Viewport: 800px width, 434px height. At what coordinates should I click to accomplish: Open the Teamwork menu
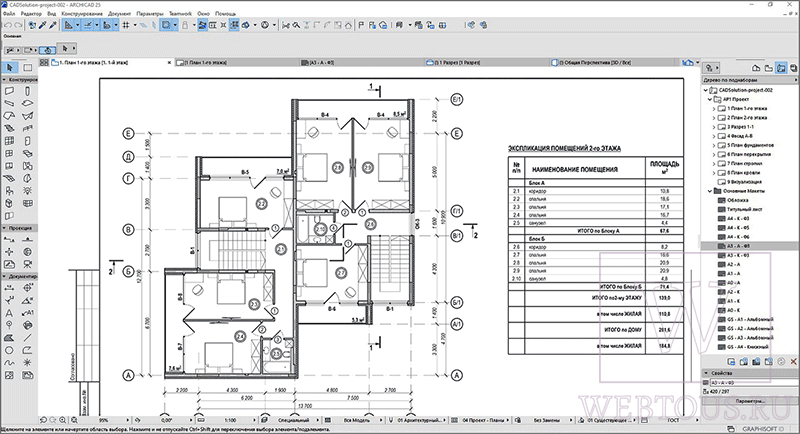[x=180, y=13]
